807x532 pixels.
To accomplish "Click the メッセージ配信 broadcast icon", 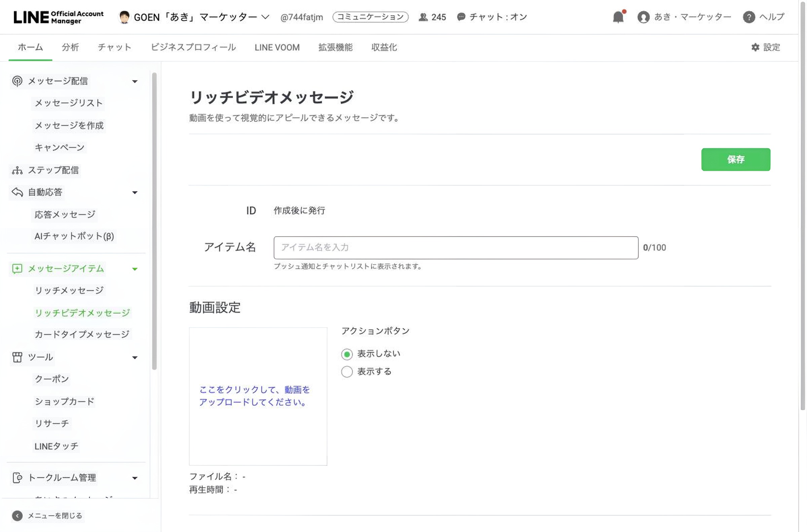I will [x=17, y=81].
